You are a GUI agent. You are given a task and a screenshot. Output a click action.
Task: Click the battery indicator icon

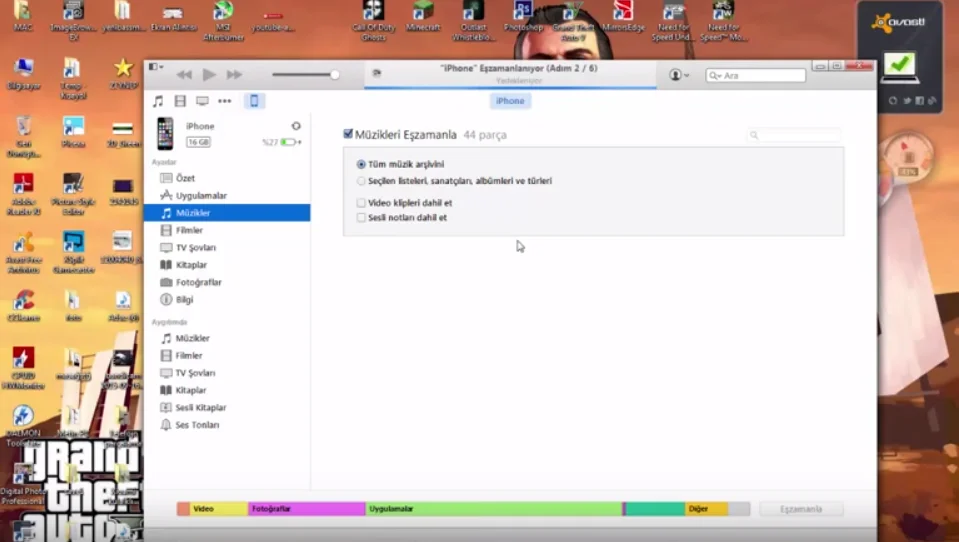pos(290,142)
